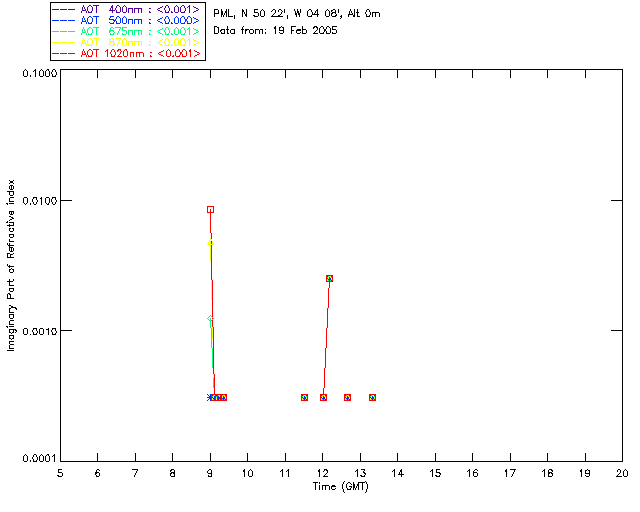Click the bottom-row data marker near 13.3 GMT
The height and width of the screenshot is (512, 640).
[x=372, y=397]
